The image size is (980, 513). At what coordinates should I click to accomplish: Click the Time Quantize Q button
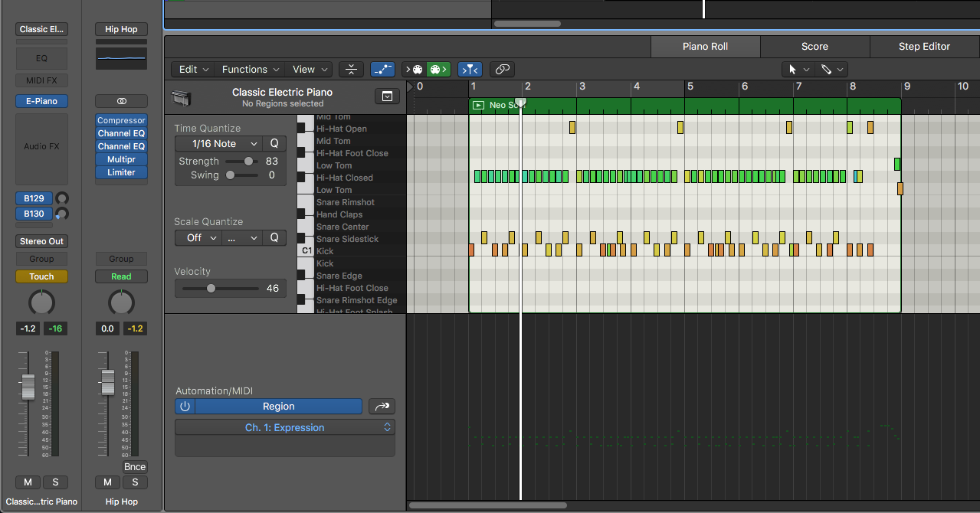pos(274,144)
